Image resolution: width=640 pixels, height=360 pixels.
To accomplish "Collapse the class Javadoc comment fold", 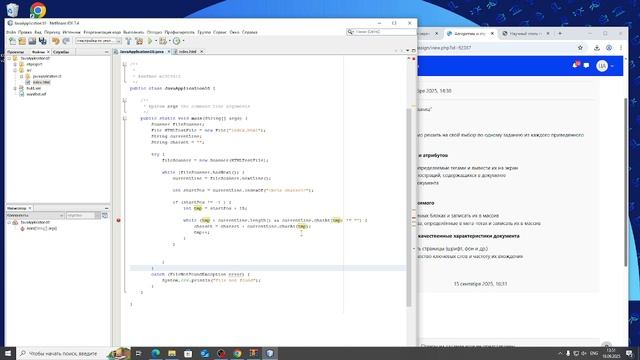I will [x=124, y=64].
